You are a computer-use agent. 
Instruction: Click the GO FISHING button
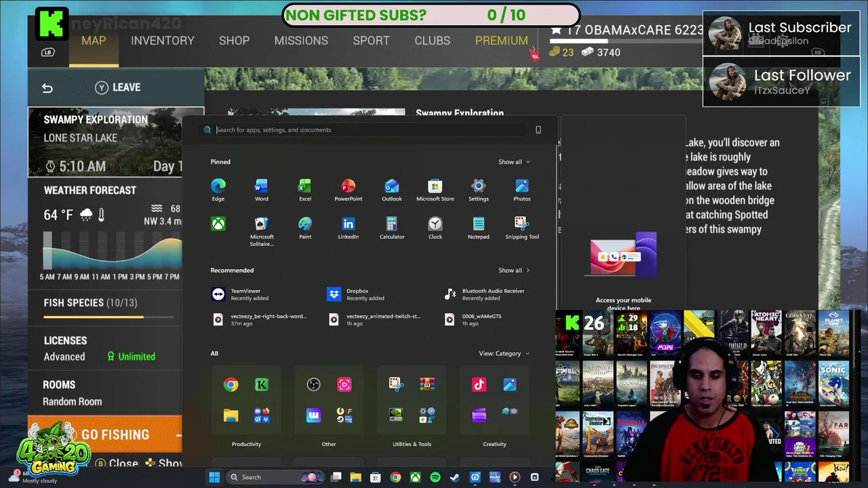coord(105,434)
